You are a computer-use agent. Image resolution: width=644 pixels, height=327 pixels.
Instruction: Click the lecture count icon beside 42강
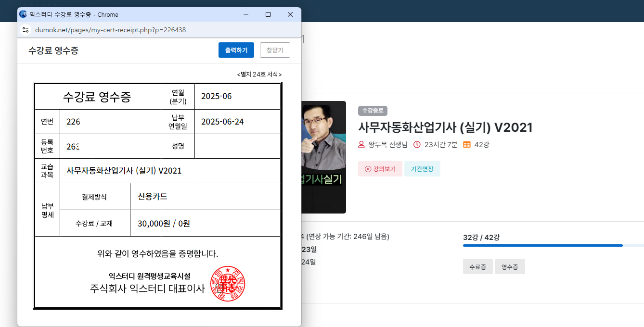(467, 144)
